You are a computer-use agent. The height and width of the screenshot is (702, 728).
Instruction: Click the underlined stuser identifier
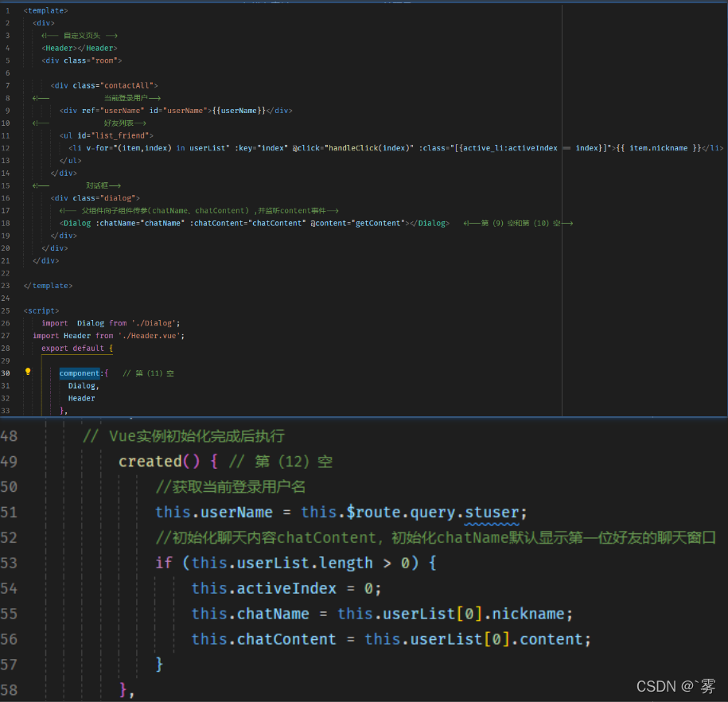pos(492,512)
